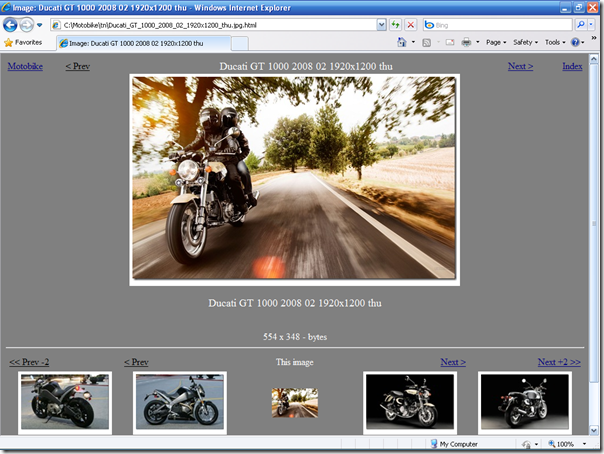Expand the command bar overflow chevron

[x=594, y=38]
